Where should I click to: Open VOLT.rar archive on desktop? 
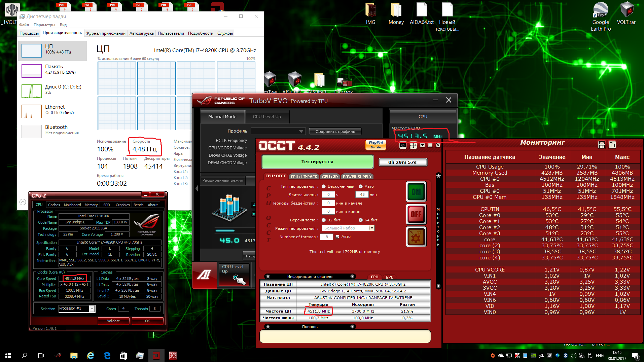[x=626, y=14]
